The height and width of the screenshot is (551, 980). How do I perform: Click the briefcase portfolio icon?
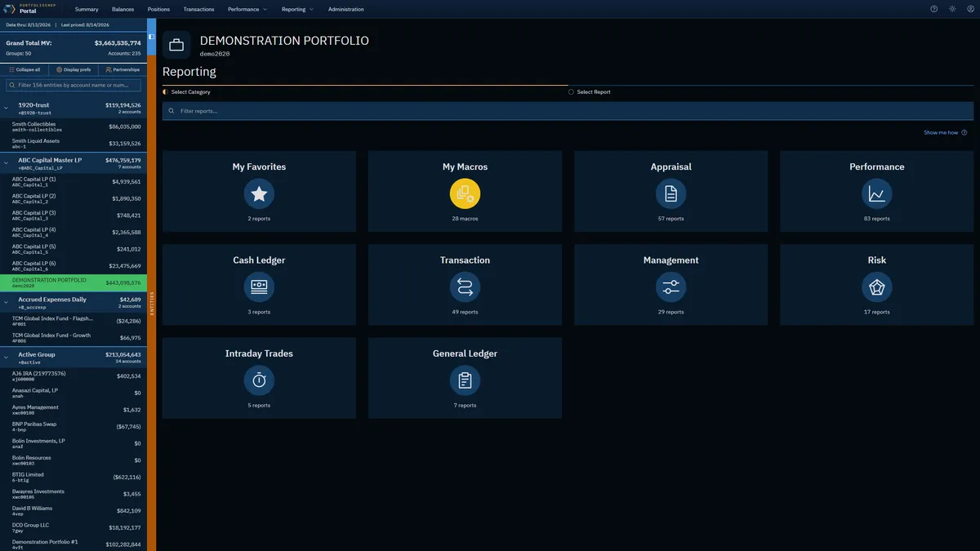pyautogui.click(x=176, y=45)
